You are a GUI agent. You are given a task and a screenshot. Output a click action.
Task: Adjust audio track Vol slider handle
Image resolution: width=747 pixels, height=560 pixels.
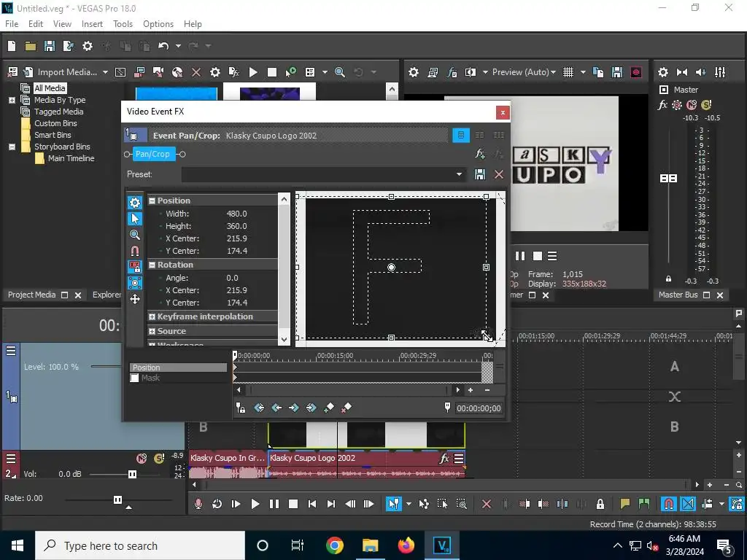pos(133,474)
